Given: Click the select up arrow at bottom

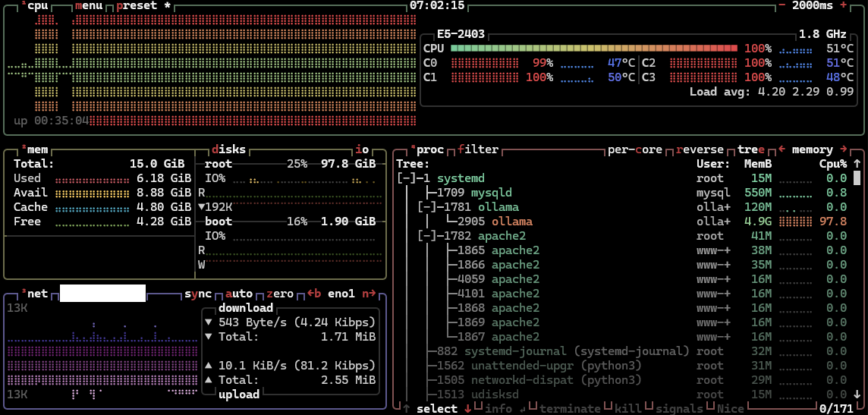Looking at the screenshot, I should coord(407,408).
